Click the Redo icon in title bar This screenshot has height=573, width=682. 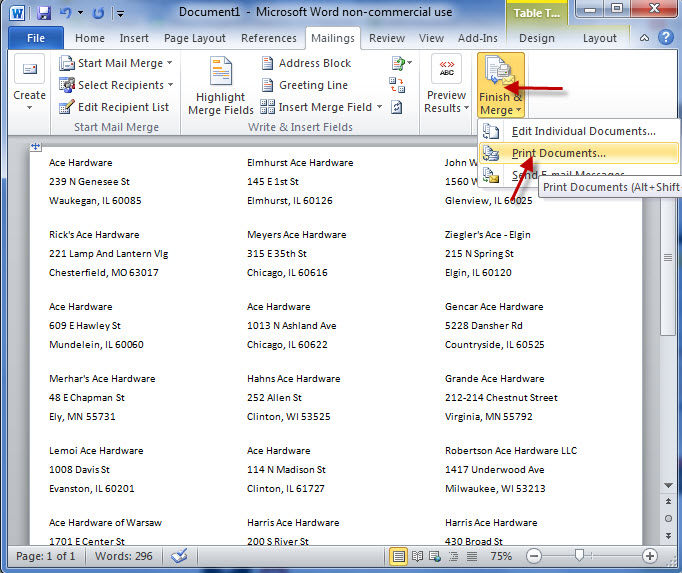(x=99, y=13)
